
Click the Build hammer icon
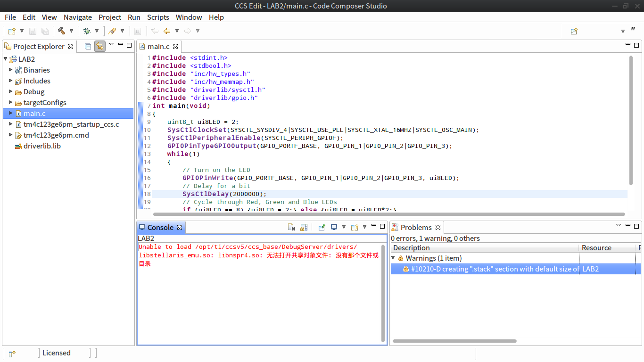pyautogui.click(x=61, y=31)
